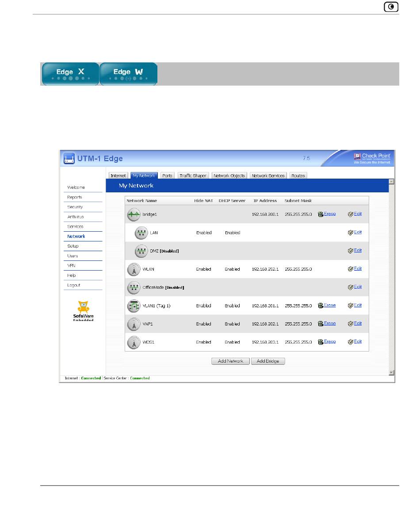Click the VLAN1 (Tag 1) icon
Viewport: 420px width, 520px height.
[x=134, y=306]
